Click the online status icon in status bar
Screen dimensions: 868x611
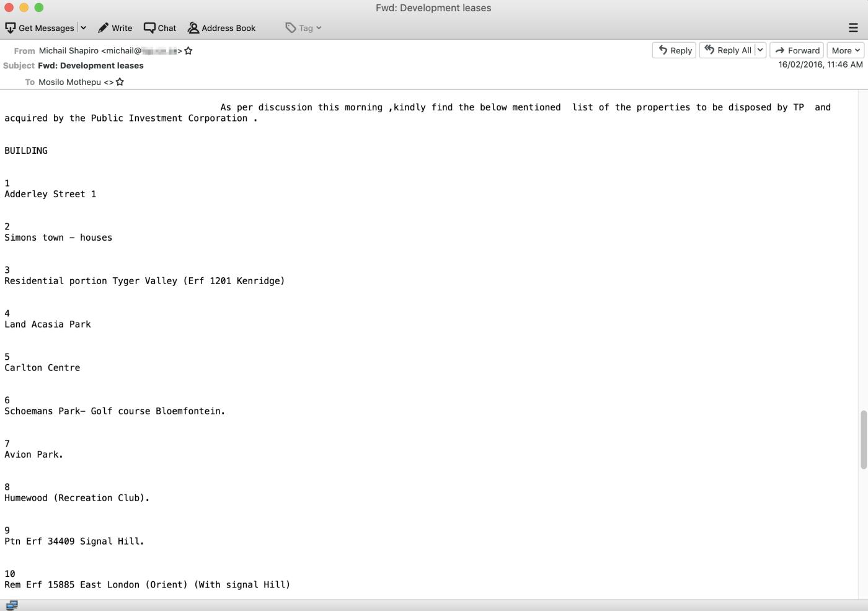(x=12, y=605)
